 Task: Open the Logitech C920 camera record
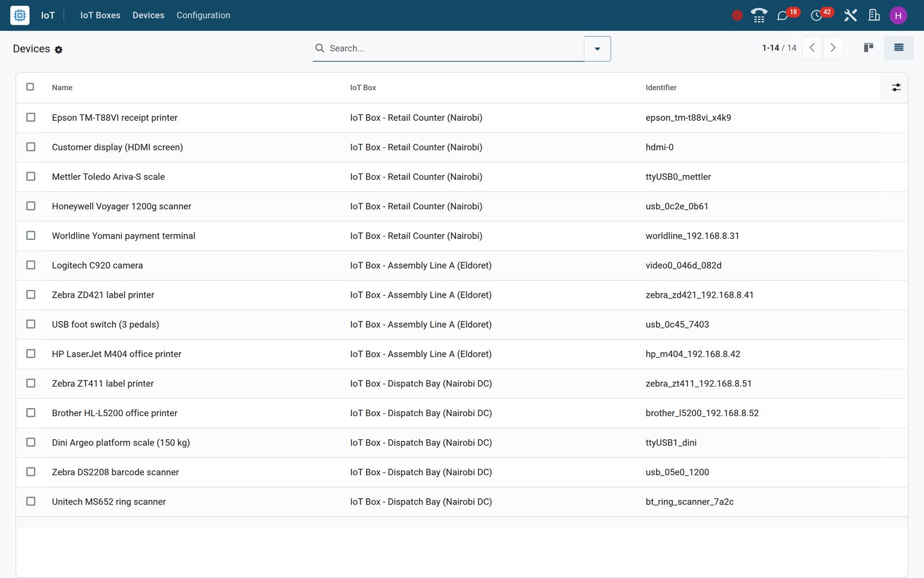[x=97, y=265]
